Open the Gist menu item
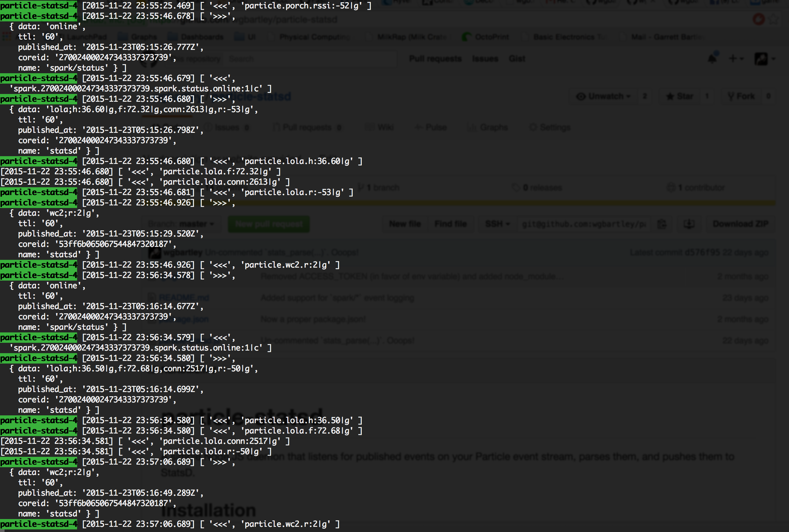The width and height of the screenshot is (789, 532). tap(517, 58)
